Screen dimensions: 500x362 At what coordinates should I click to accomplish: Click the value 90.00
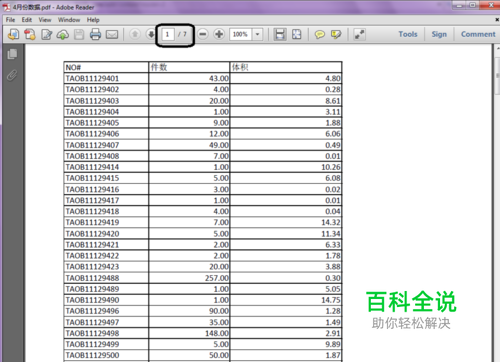(219, 311)
